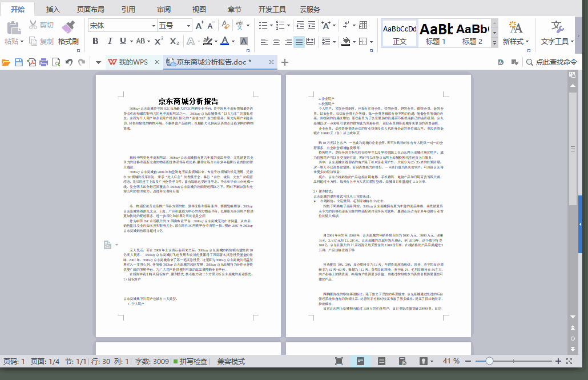This screenshot has height=380, width=588.
Task: Align text left
Action: coord(264,41)
